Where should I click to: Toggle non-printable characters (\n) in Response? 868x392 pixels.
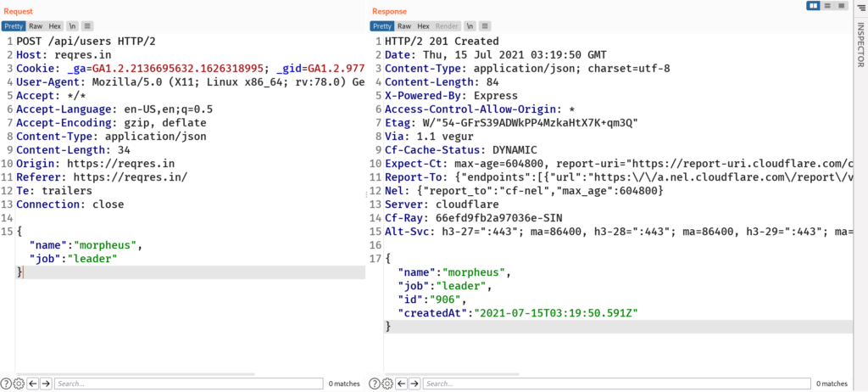[470, 26]
